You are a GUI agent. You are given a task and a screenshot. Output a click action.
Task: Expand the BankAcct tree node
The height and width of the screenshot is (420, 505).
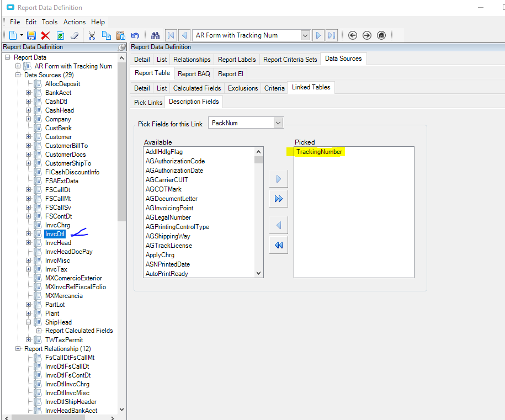28,93
